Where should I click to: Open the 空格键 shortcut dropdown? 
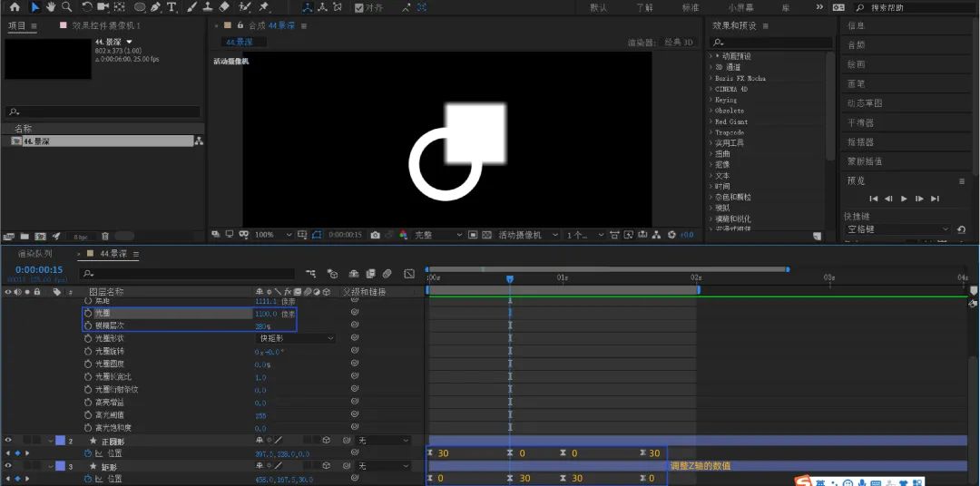click(x=897, y=229)
